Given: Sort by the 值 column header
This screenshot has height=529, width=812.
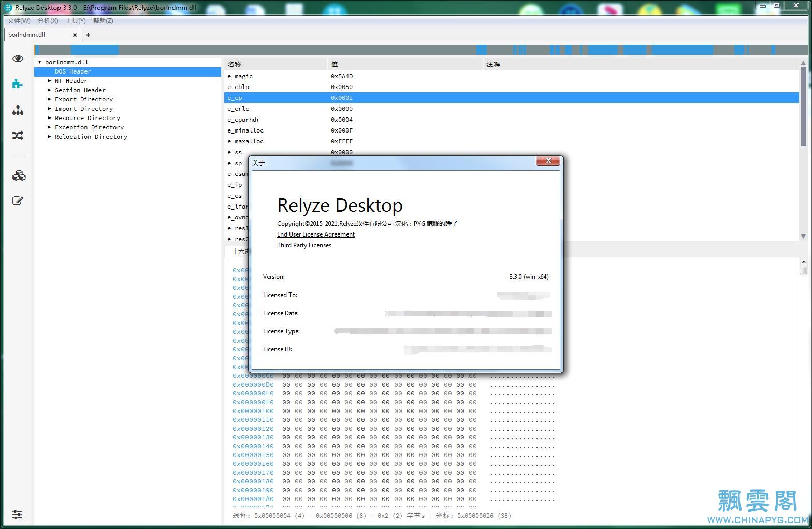Looking at the screenshot, I should [x=405, y=64].
